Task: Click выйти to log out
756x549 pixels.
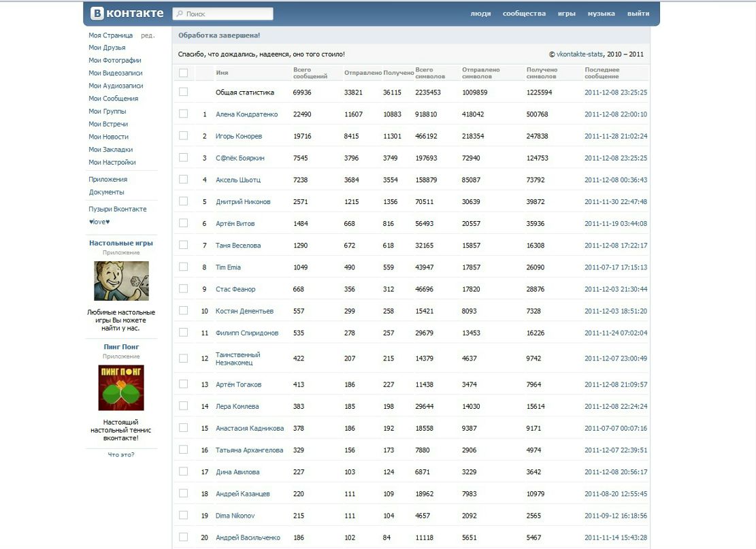Action: tap(638, 14)
